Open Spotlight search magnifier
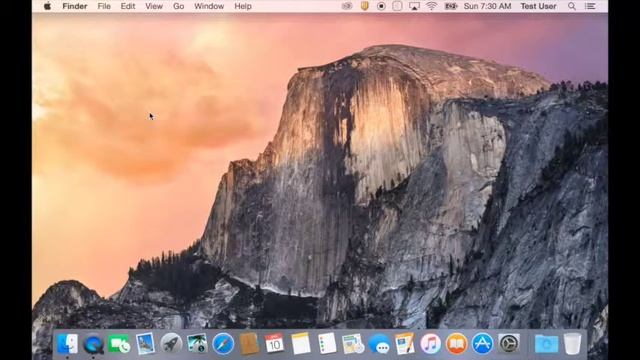Image resolution: width=640 pixels, height=360 pixels. (x=572, y=6)
